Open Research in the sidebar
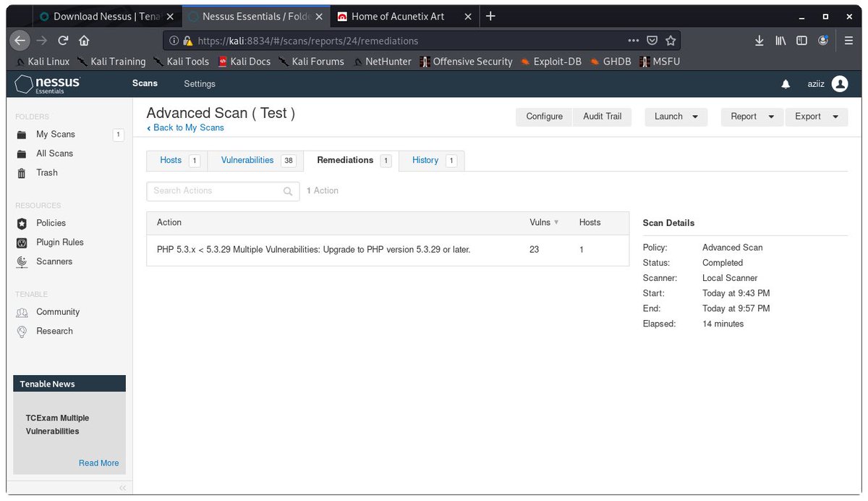This screenshot has height=501, width=868. click(54, 331)
